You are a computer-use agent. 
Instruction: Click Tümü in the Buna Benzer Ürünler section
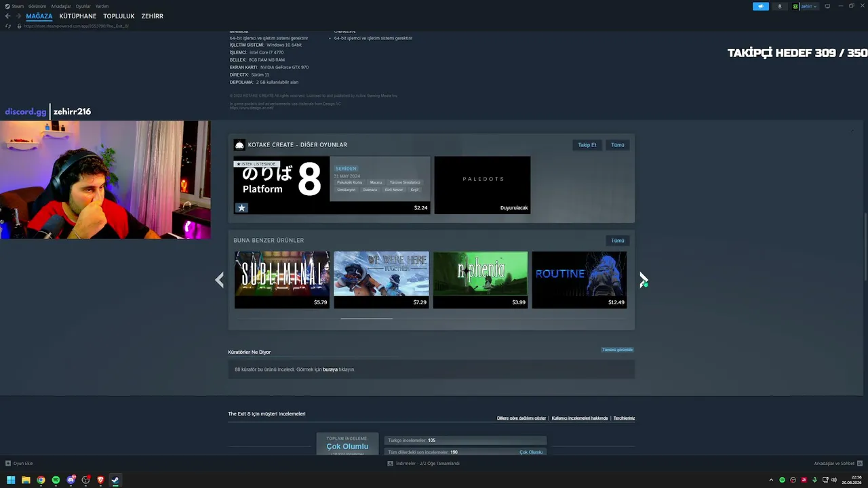pos(618,241)
